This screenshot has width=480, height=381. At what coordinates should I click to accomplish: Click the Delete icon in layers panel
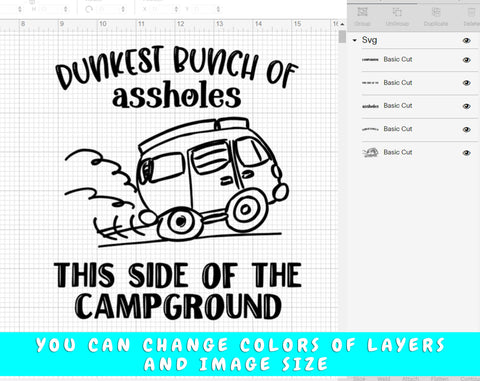(472, 12)
